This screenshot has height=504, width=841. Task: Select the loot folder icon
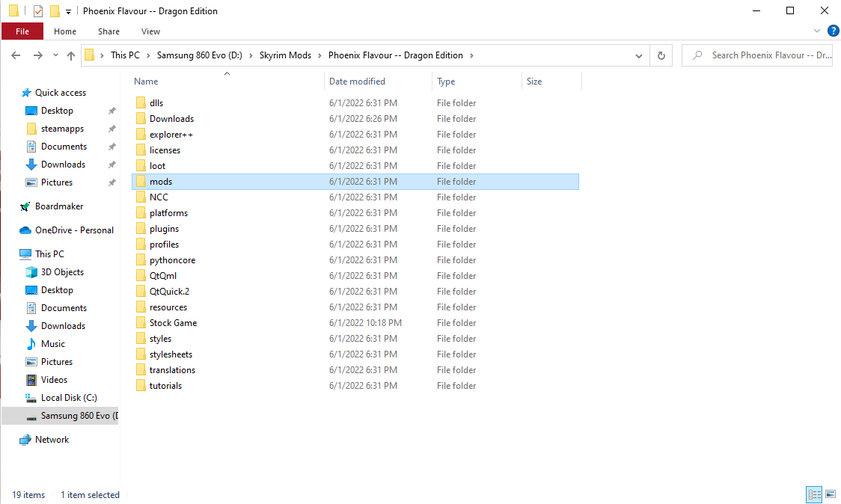click(x=141, y=166)
